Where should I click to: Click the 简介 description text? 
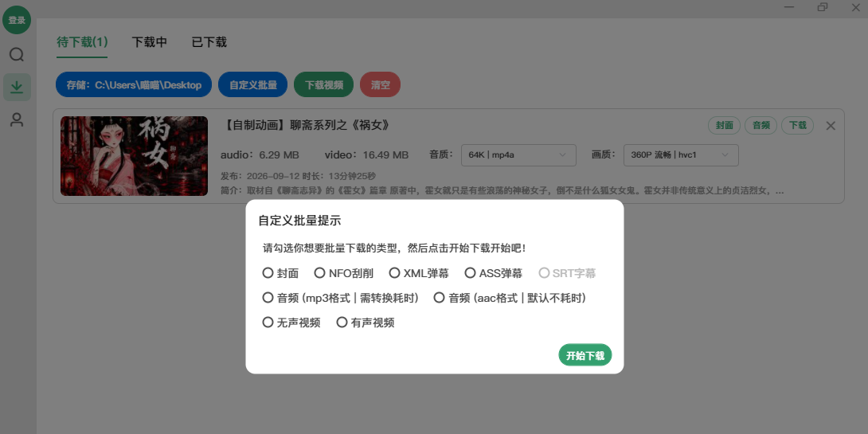tap(502, 191)
